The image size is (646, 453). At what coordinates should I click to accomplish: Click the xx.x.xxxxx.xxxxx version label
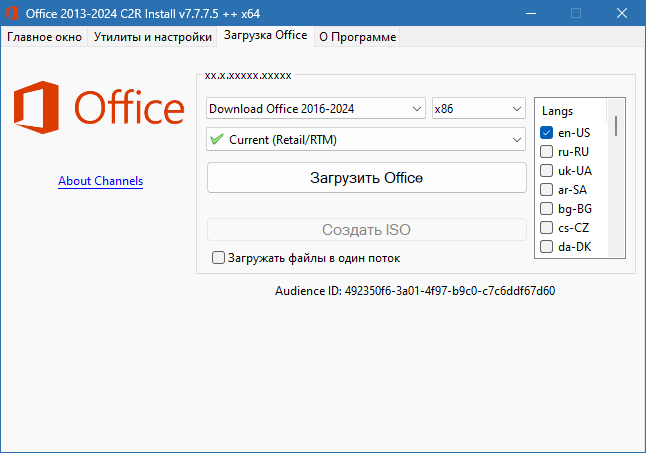[248, 76]
